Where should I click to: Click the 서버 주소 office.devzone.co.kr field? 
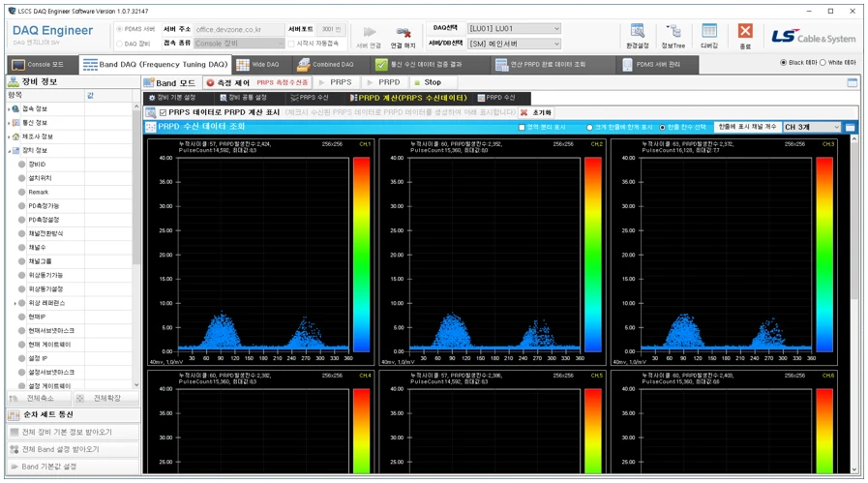click(x=239, y=29)
